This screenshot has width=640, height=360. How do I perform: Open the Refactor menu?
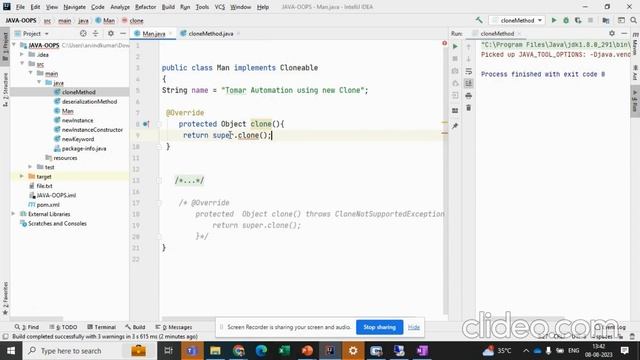pos(145,7)
